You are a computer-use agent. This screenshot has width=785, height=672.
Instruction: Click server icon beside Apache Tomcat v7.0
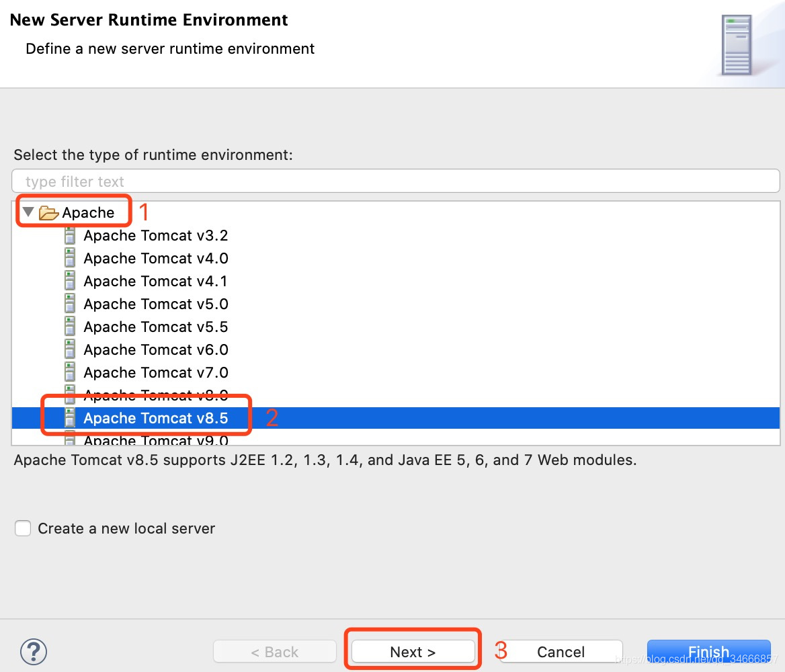click(70, 372)
